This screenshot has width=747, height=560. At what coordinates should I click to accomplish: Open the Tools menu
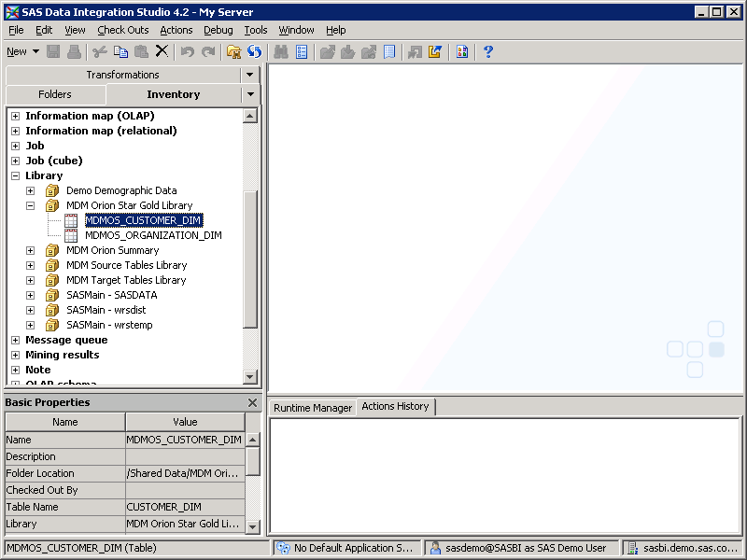point(255,29)
